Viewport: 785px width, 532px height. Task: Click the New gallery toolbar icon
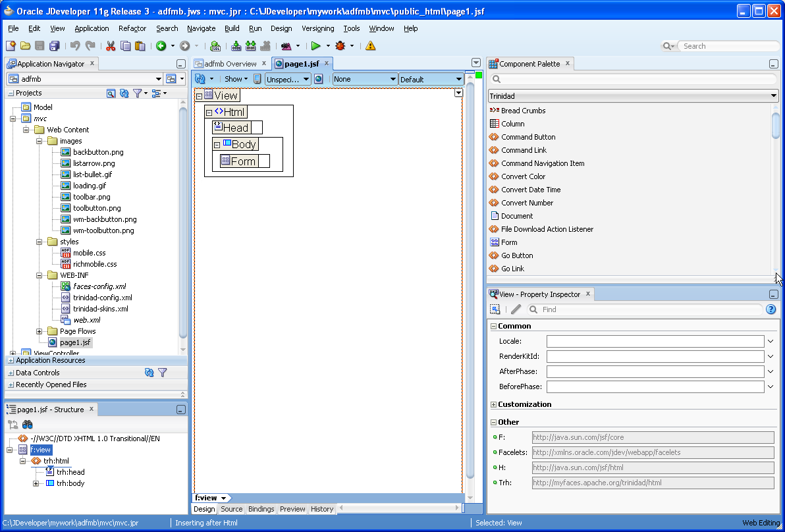click(11, 46)
